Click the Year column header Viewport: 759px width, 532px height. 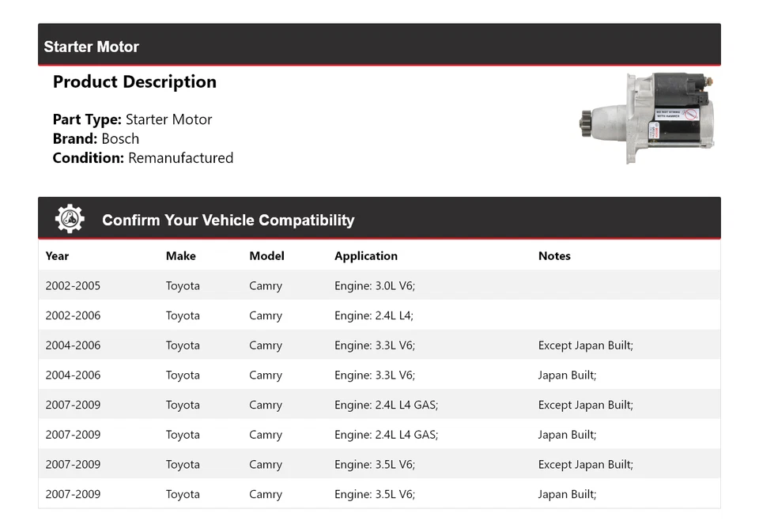57,256
